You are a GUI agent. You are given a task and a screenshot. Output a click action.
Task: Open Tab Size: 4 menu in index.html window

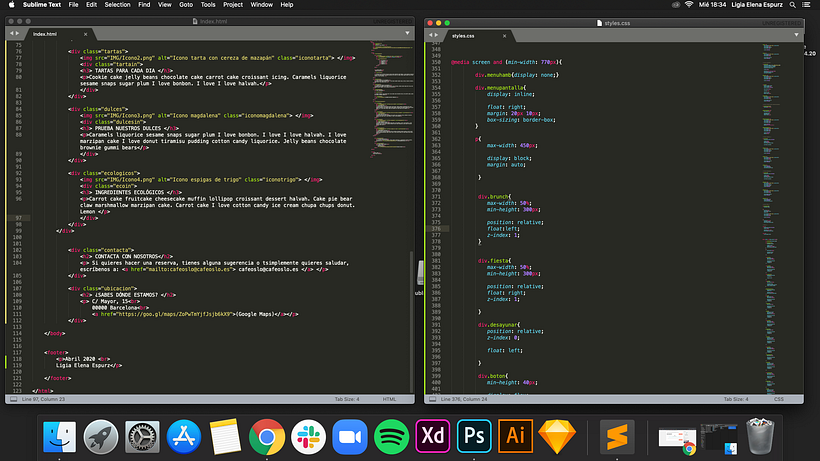(x=347, y=399)
